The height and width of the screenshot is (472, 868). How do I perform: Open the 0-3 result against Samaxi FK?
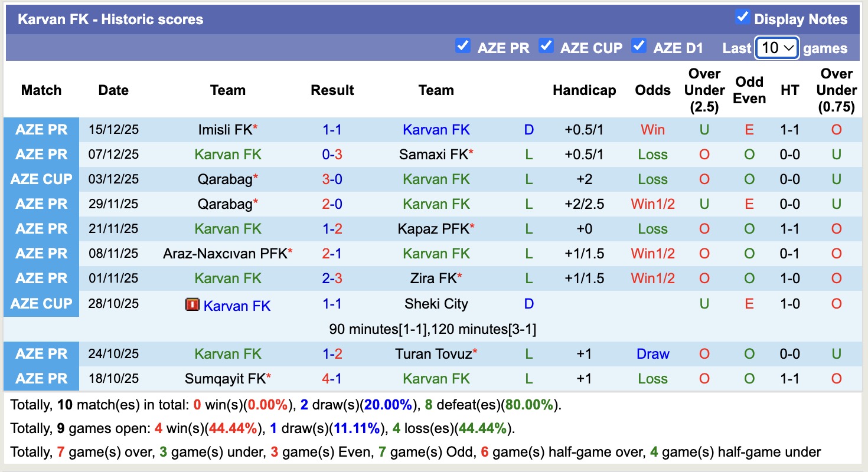pyautogui.click(x=332, y=155)
